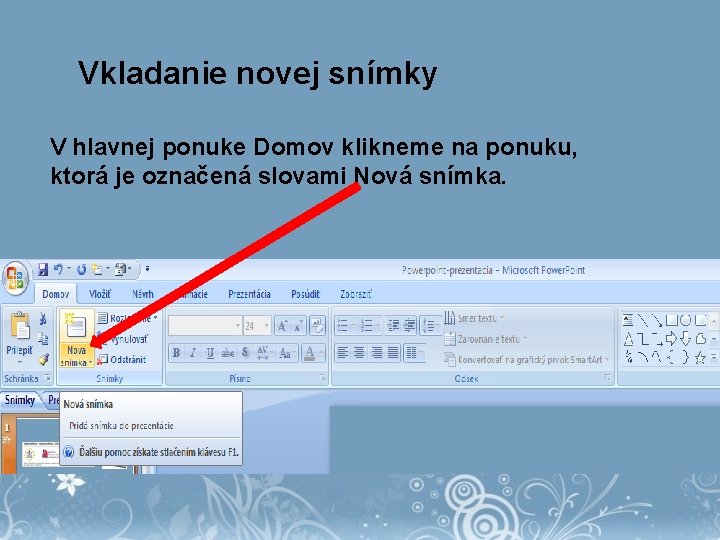Select the rectangle shape in gallery

(671, 320)
